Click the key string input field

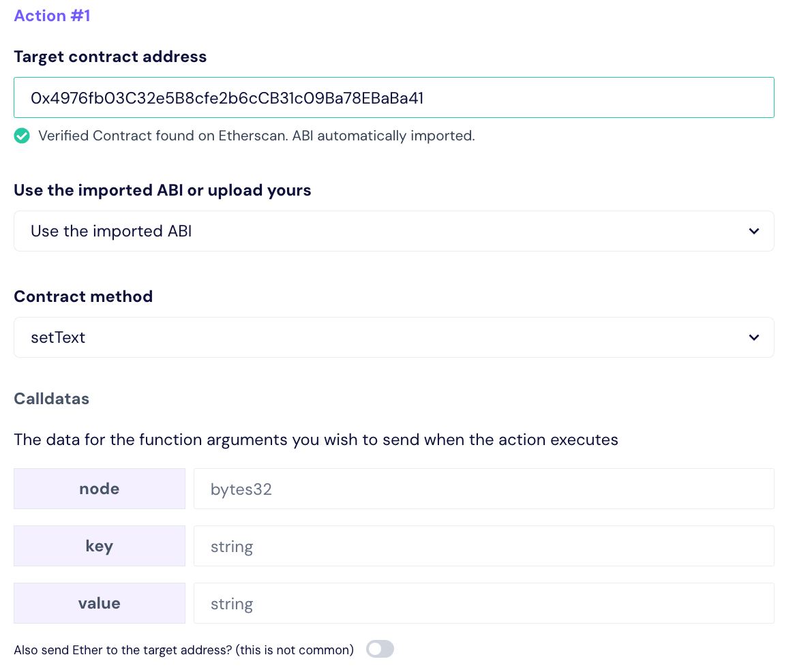coord(483,546)
